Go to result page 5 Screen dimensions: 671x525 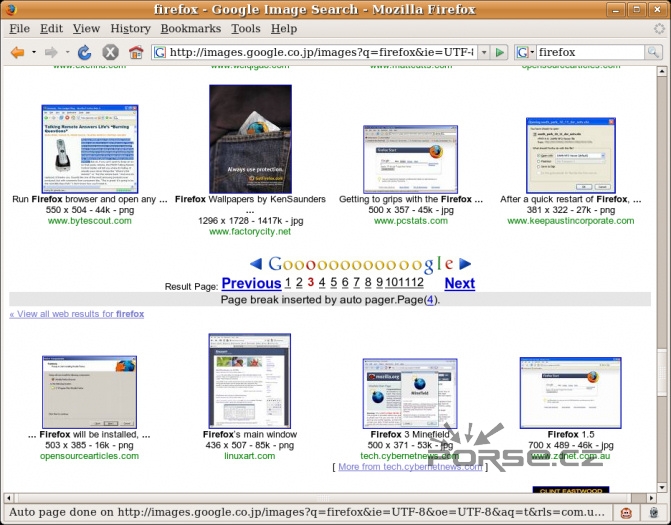(333, 282)
